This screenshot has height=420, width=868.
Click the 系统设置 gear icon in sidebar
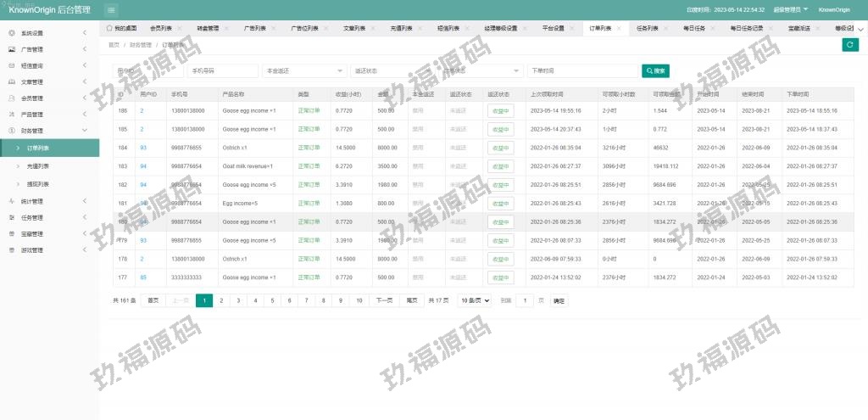[11, 33]
